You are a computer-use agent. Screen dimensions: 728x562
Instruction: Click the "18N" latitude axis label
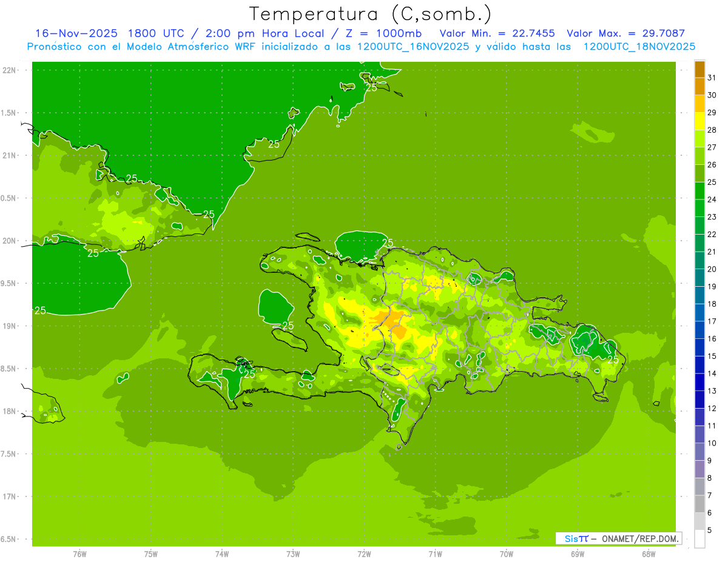point(10,411)
